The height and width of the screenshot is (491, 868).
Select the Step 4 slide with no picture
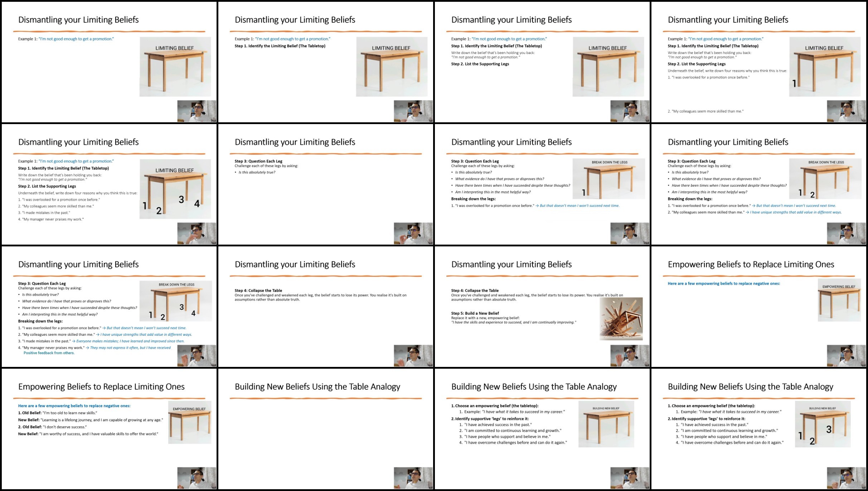(325, 307)
